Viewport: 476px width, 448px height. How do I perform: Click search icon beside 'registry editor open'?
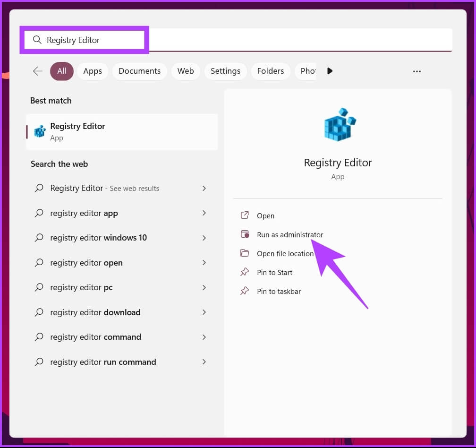[x=39, y=262]
